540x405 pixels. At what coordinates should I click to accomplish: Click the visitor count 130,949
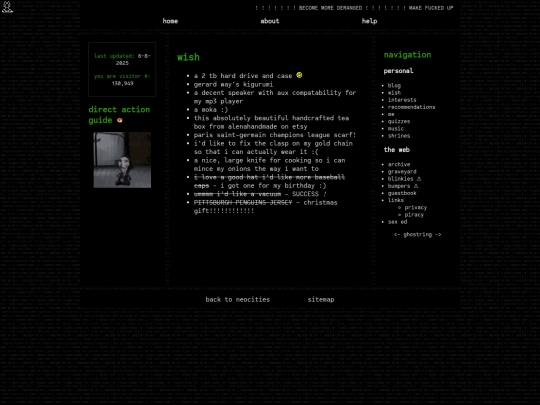[122, 83]
